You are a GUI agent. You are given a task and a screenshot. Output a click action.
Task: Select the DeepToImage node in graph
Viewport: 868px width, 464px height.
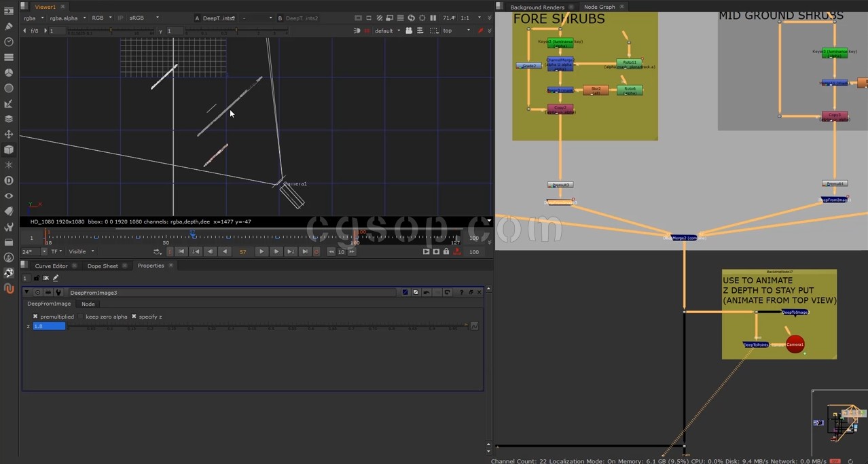(x=795, y=313)
